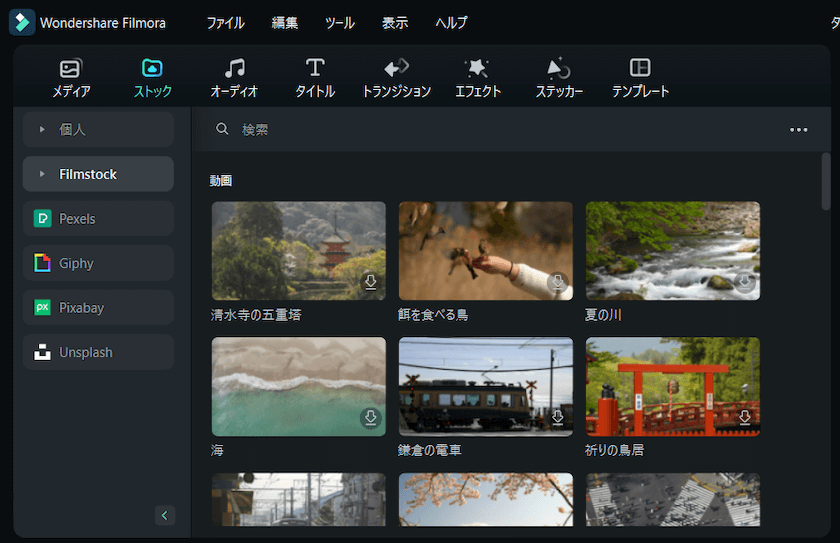Click the Wondershare Filmora logo icon

[22, 22]
